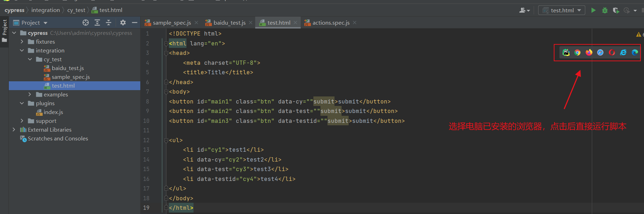The height and width of the screenshot is (214, 644).
Task: Select opened file via crosshair locate icon
Action: [x=86, y=23]
